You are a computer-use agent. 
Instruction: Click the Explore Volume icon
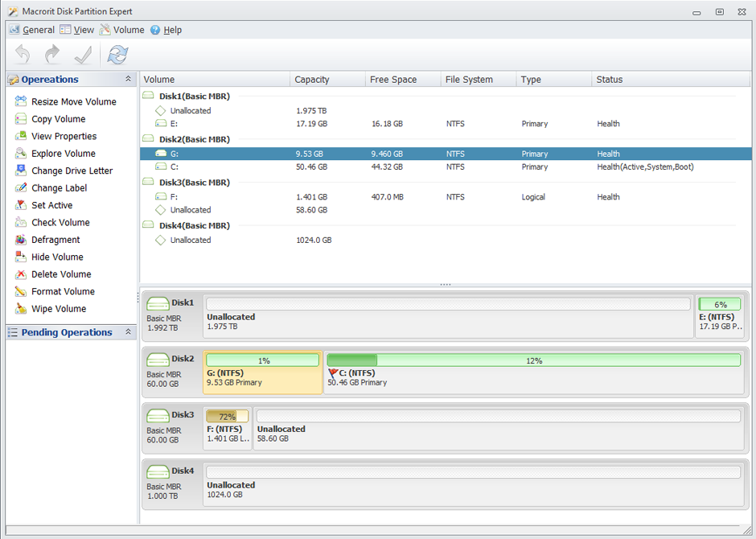[x=21, y=154]
